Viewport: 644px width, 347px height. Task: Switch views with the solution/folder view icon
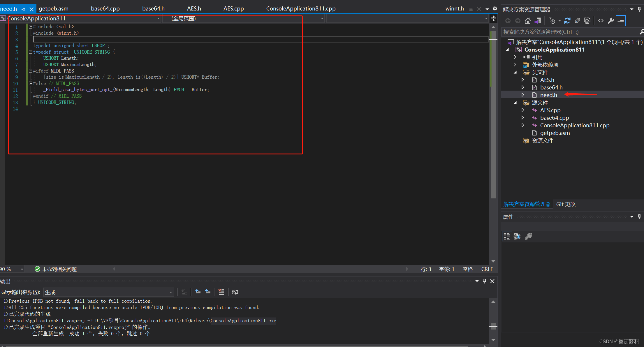[538, 21]
